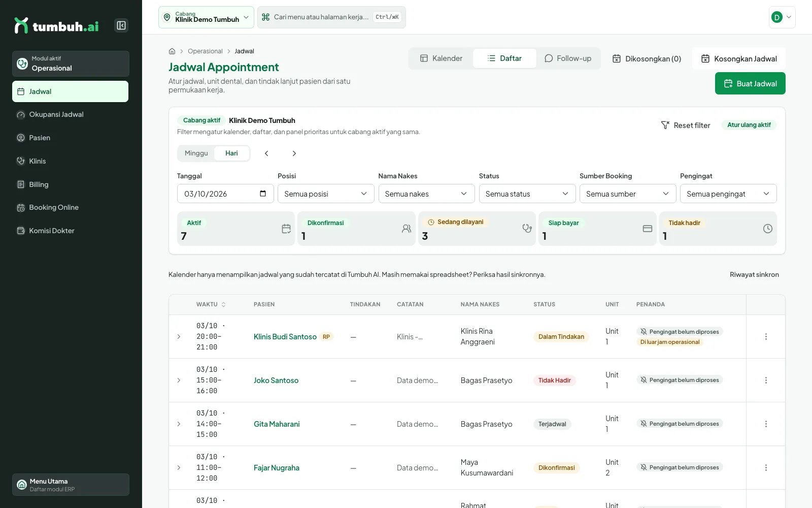
Task: Open kebab menu for Gita Maharani row
Action: point(766,424)
